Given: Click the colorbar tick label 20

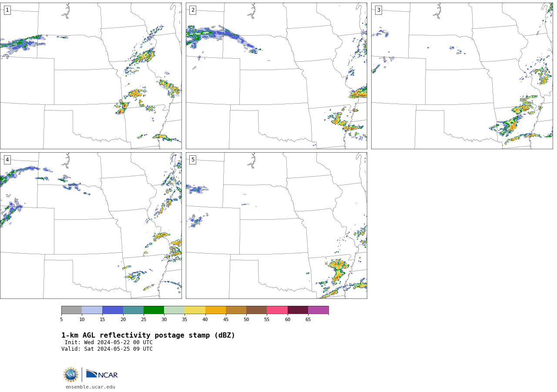Looking at the screenshot, I should pos(123,320).
